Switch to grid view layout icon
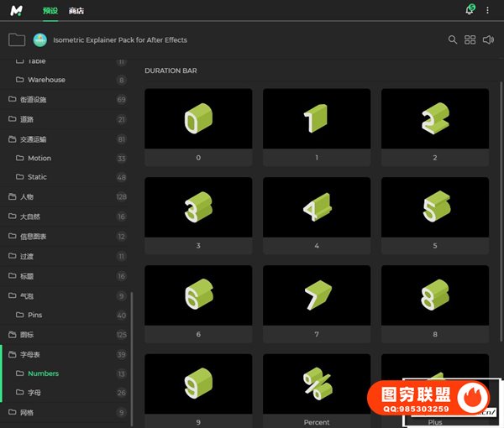Screen dimensions: 504x428 pos(470,39)
